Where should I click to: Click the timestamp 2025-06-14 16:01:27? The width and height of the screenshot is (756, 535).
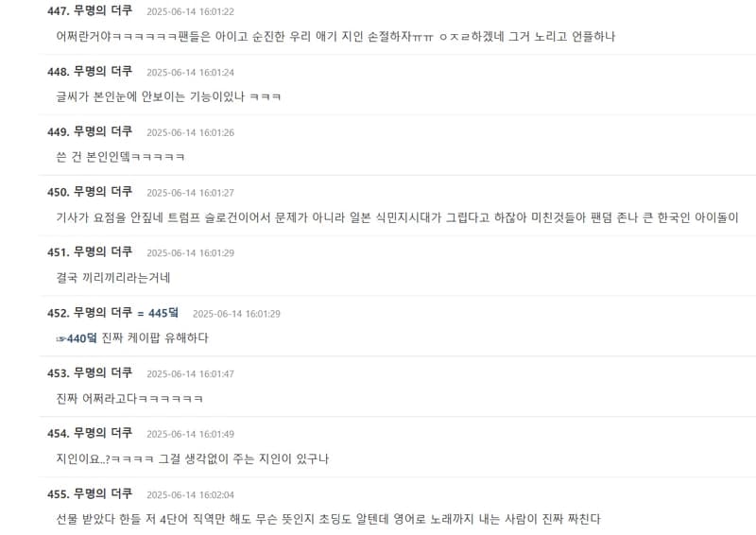[191, 193]
